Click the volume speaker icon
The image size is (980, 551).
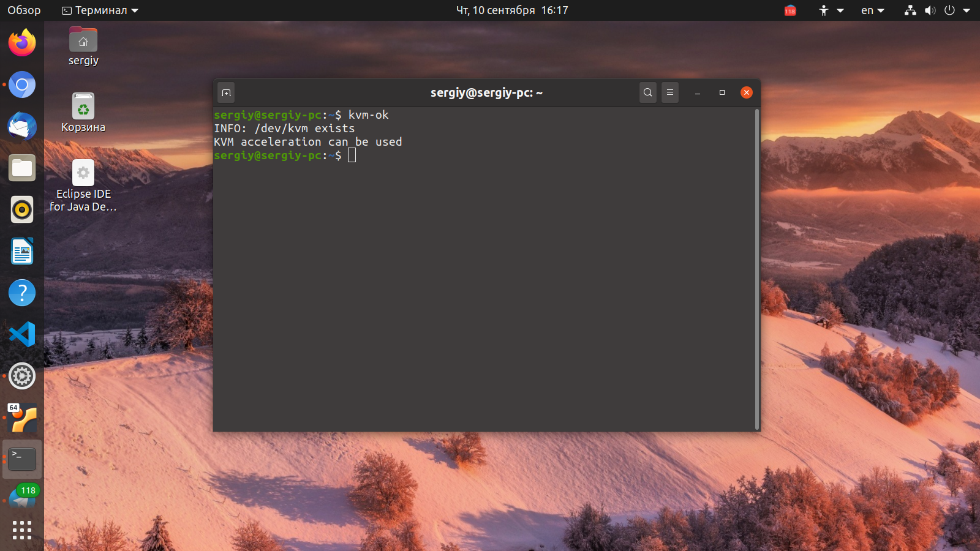(930, 10)
